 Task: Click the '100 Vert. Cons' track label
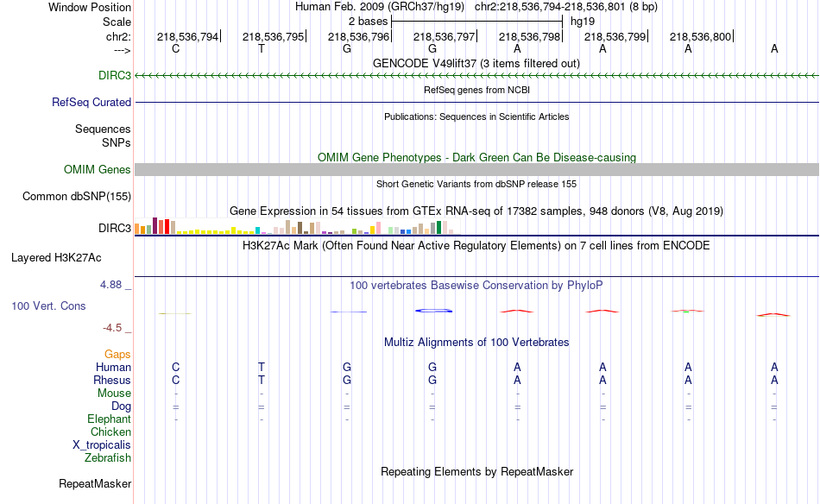tap(48, 306)
